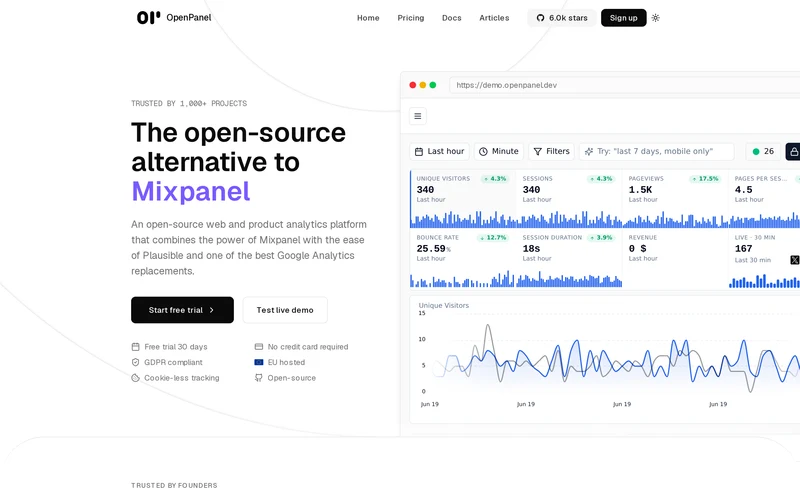Select the Sessions metric tile
The width and height of the screenshot is (800, 500).
[569, 199]
